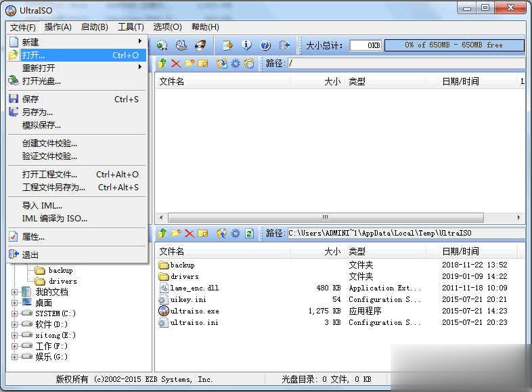This screenshot has width=532, height=392.
Task: Click the burn CD/DVD image toolbar icon
Action: point(200,45)
